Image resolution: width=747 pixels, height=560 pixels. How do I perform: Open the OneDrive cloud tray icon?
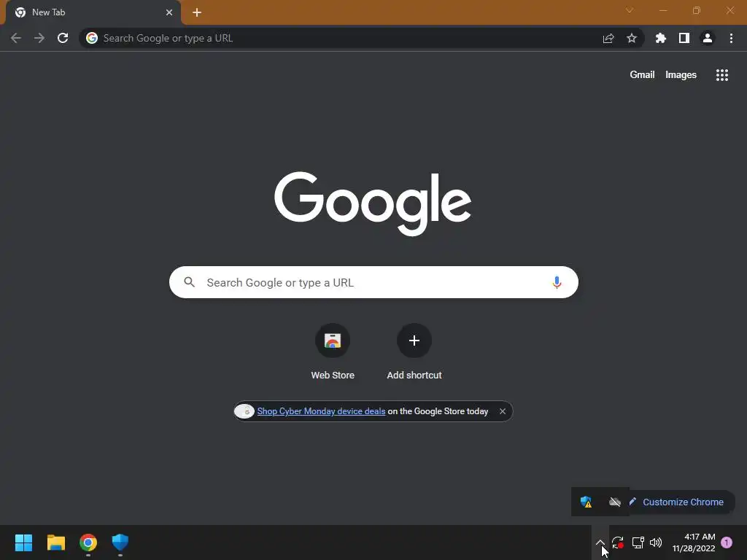click(x=614, y=502)
